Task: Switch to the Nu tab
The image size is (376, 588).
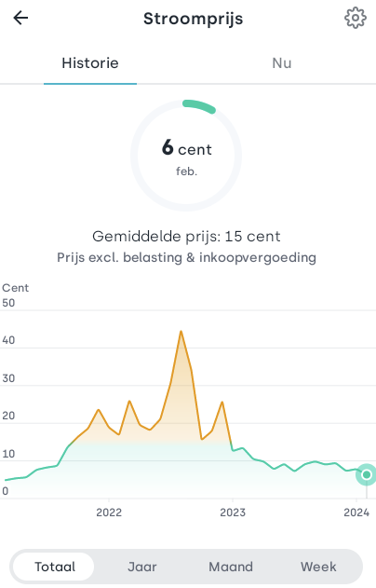Action: point(282,63)
